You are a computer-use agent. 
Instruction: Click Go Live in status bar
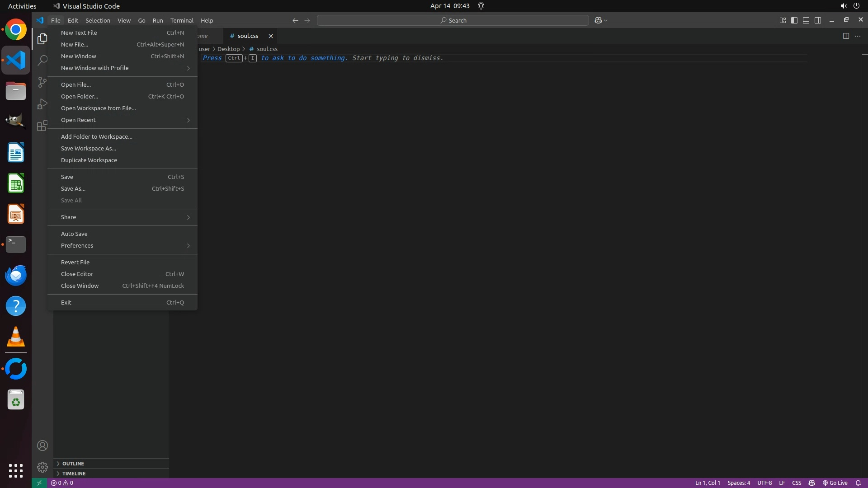click(835, 483)
